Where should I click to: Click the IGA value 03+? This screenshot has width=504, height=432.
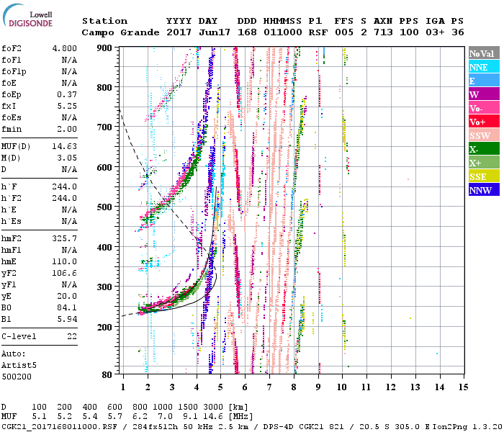(435, 32)
